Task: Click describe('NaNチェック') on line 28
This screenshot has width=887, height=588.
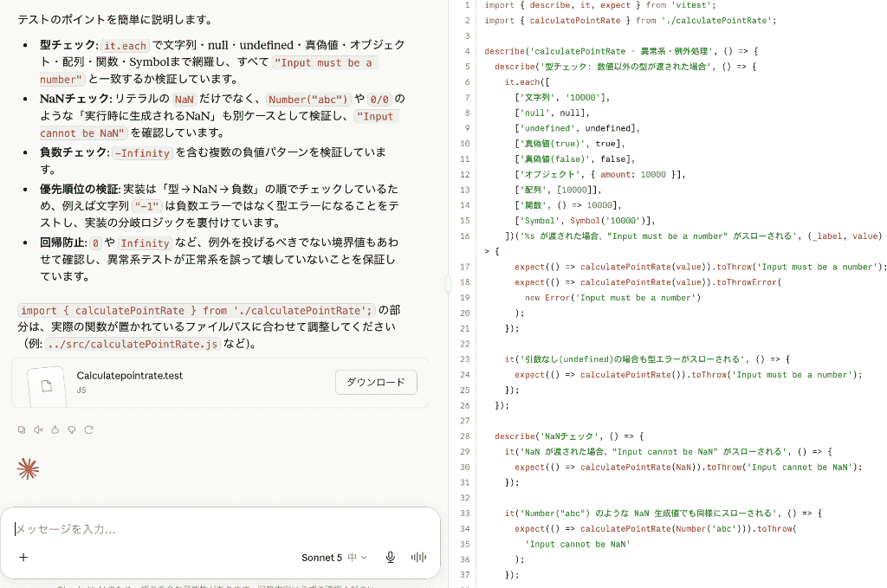Action: tap(569, 436)
